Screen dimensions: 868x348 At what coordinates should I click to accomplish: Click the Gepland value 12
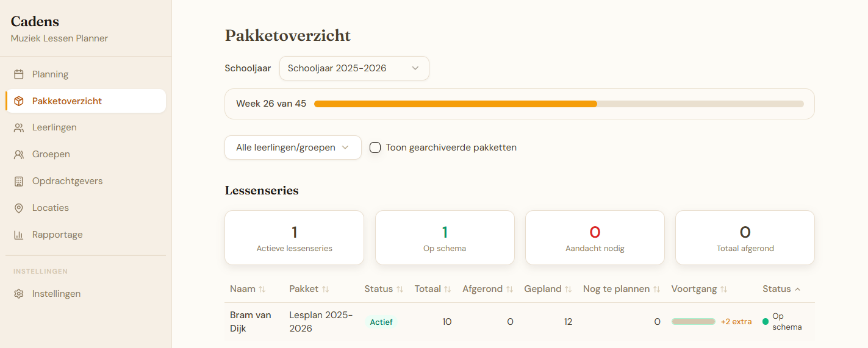click(x=568, y=322)
